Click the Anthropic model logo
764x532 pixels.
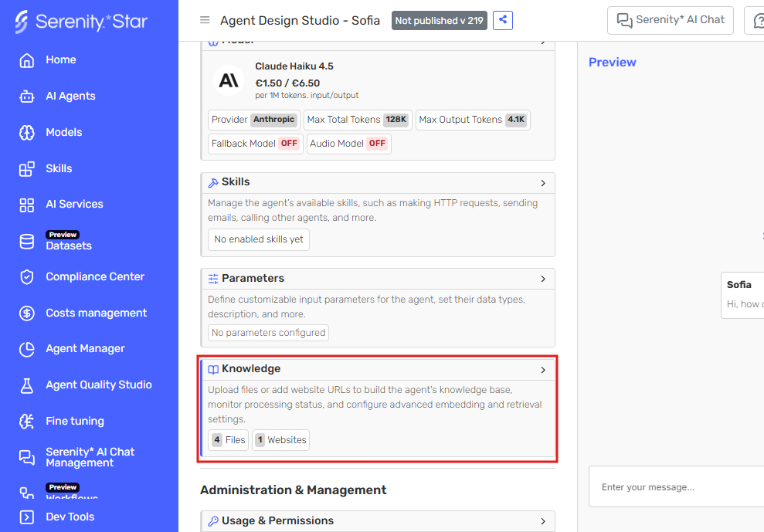[x=229, y=80]
